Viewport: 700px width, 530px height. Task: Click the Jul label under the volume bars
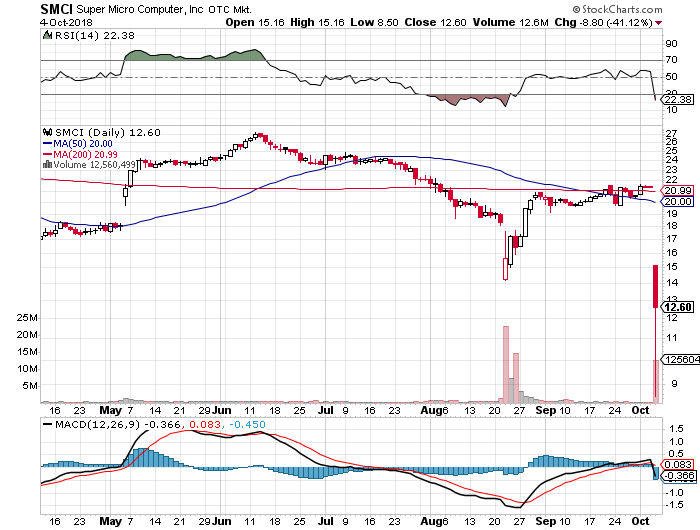coord(326,410)
